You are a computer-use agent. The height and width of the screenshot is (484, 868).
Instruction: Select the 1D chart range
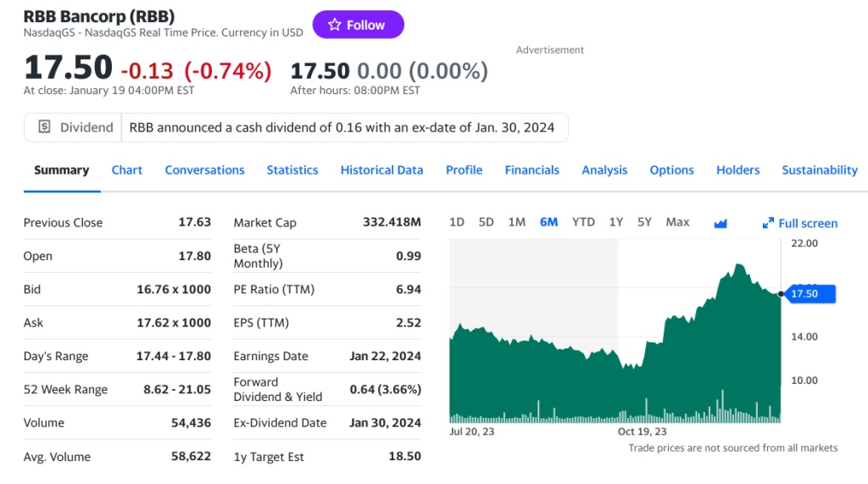coord(457,222)
